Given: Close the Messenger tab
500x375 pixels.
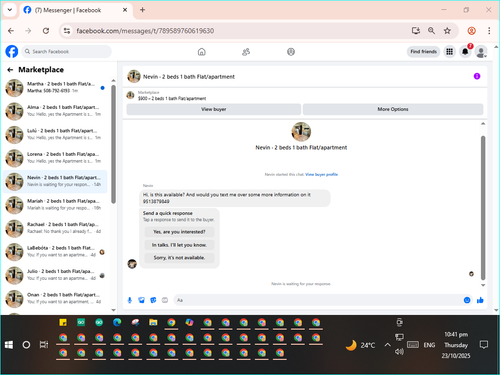Looking at the screenshot, I should point(125,10).
